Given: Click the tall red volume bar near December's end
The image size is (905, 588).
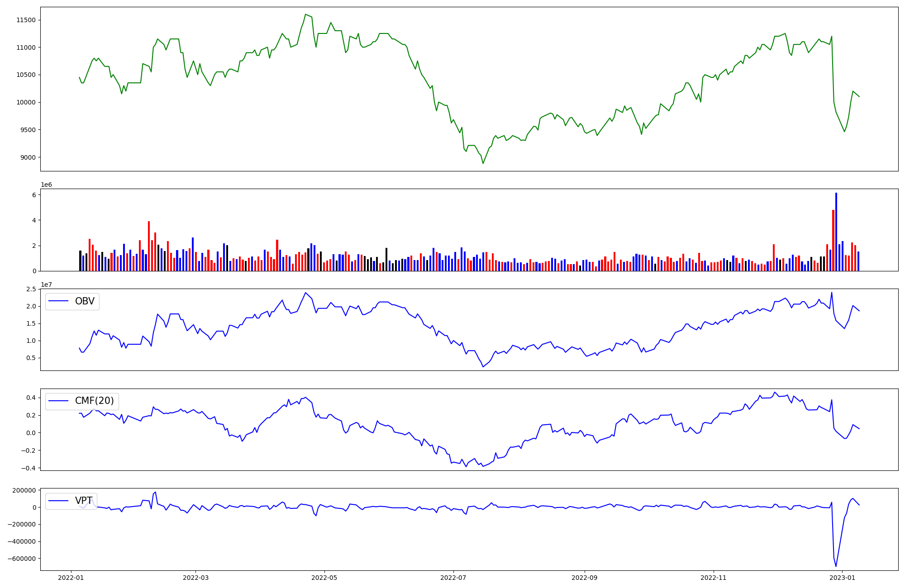Looking at the screenshot, I should tap(833, 240).
